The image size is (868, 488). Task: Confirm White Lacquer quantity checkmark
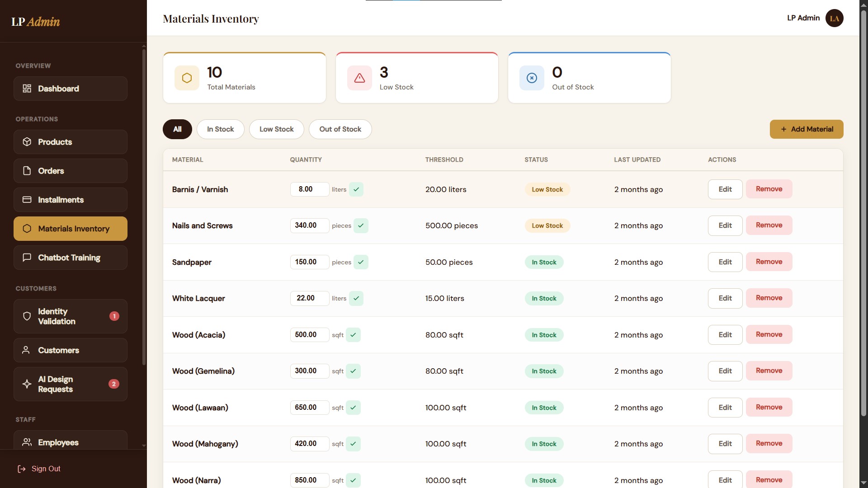point(356,298)
